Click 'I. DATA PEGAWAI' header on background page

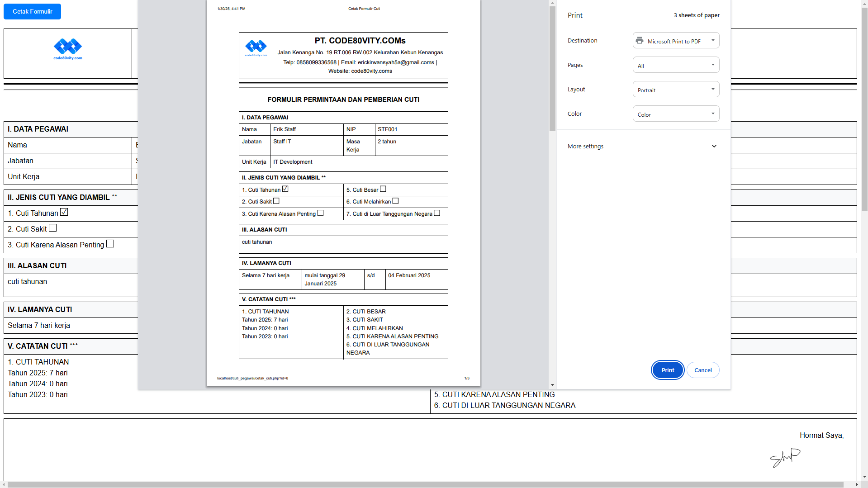coord(38,129)
